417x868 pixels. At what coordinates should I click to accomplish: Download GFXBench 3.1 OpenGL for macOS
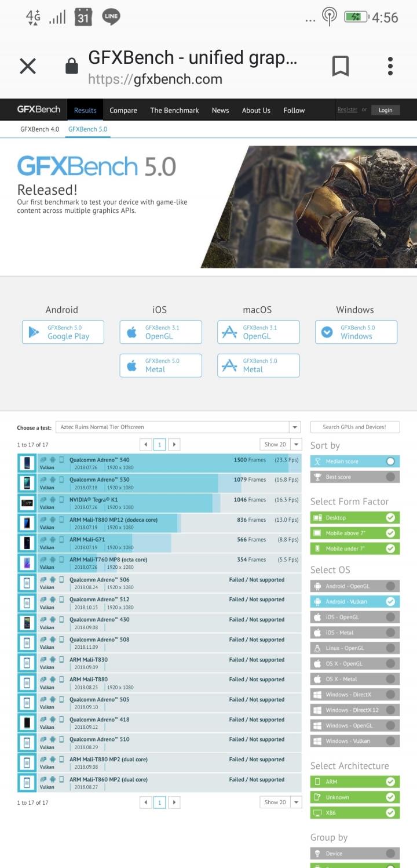pyautogui.click(x=258, y=332)
